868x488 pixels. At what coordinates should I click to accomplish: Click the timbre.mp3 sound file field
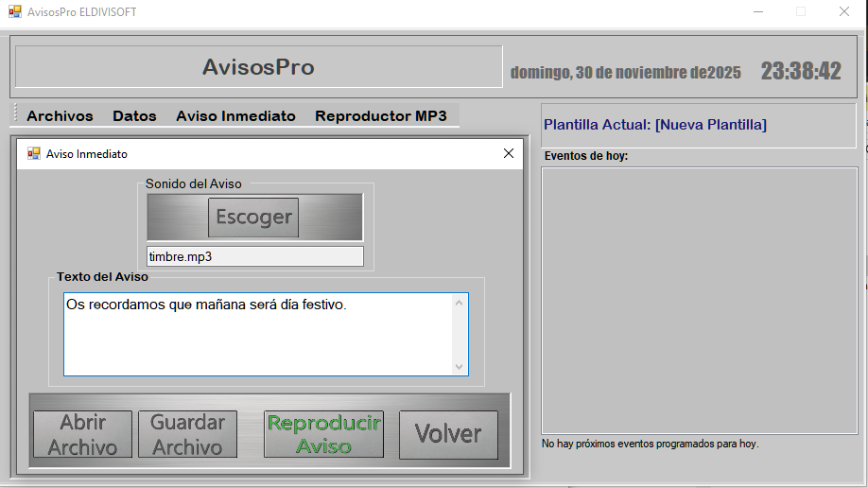point(254,256)
